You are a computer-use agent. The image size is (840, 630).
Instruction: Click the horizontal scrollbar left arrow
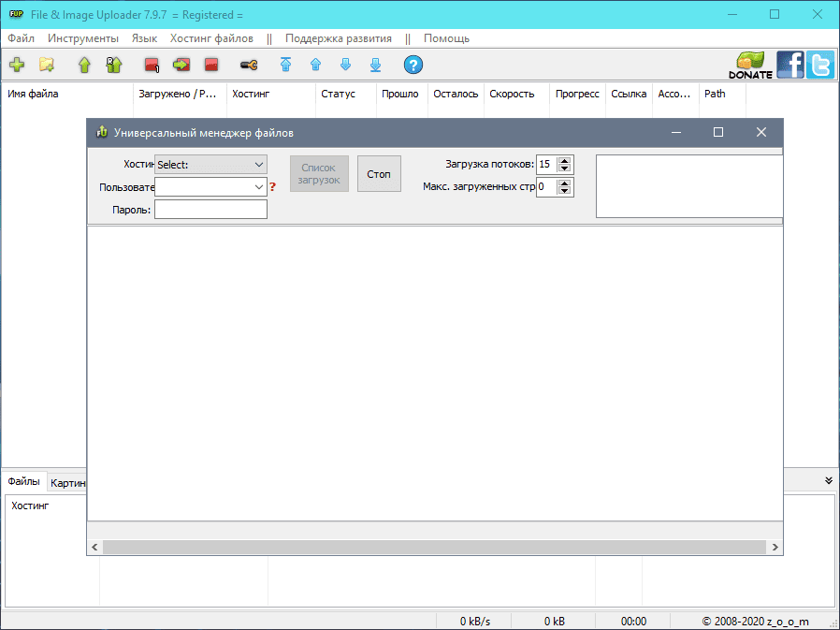pos(94,548)
